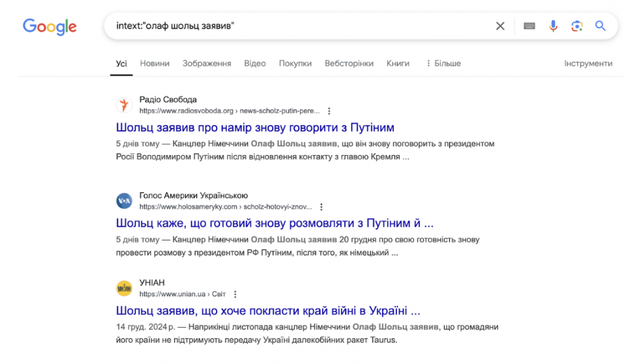Open the Відео tab

255,63
